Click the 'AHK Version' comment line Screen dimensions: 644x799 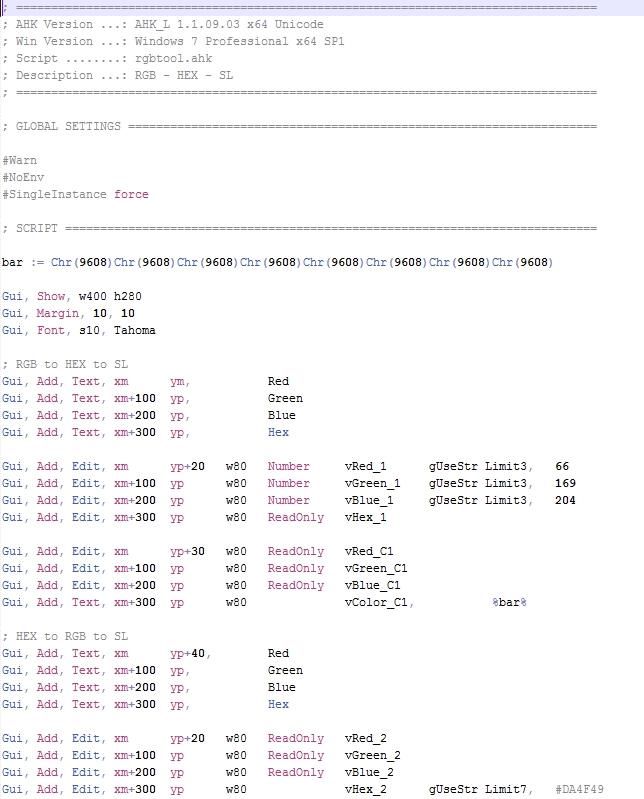coord(163,24)
